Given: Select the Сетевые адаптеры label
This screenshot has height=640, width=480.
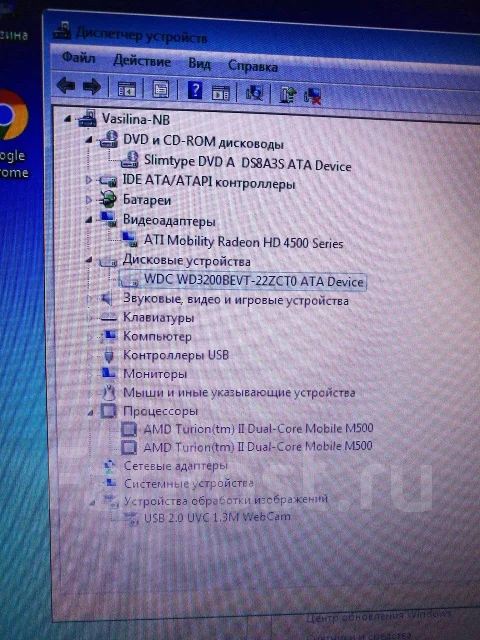Looking at the screenshot, I should tap(176, 465).
